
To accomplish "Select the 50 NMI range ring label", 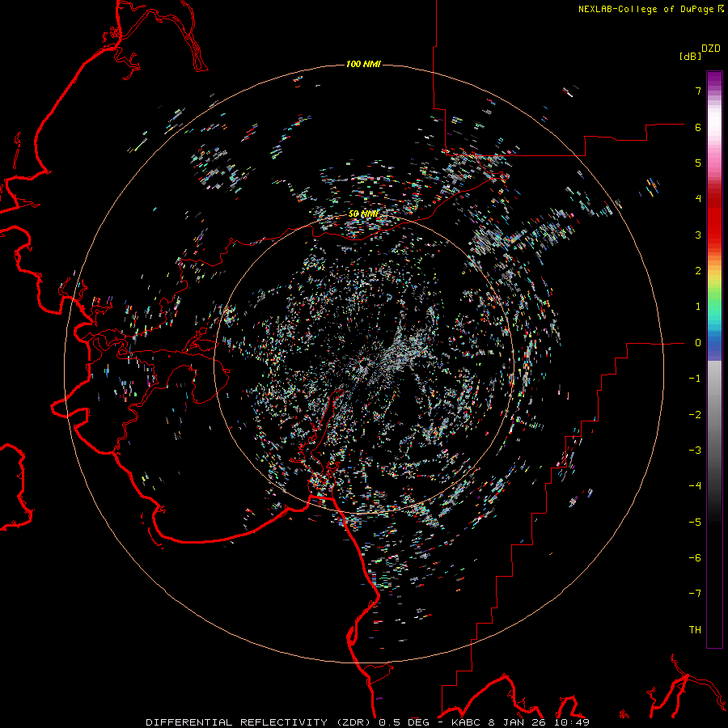I will [363, 214].
